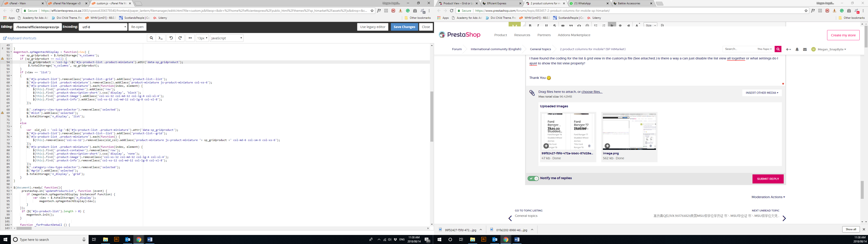This screenshot has height=244, width=868.
Task: Open the forum notifications bell
Action: pos(797,49)
